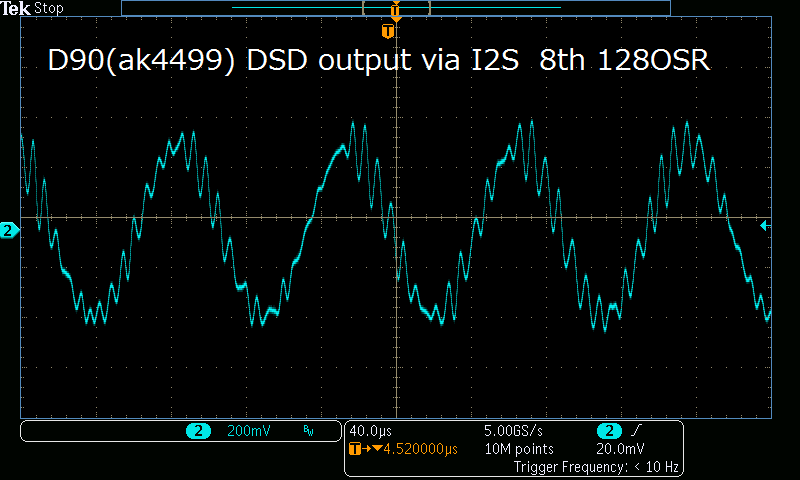Click the record overview bar at top
Viewport: 800px width, 480px height.
(396, 8)
